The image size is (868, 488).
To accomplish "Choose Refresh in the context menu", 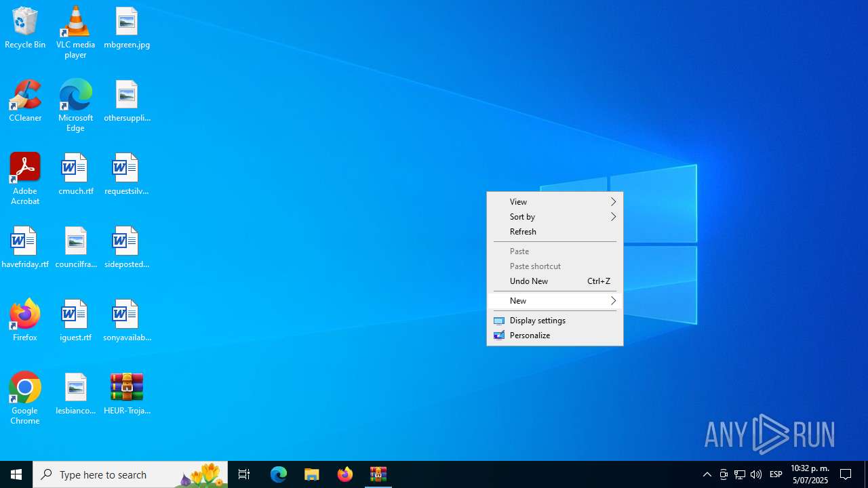I will pos(555,232).
